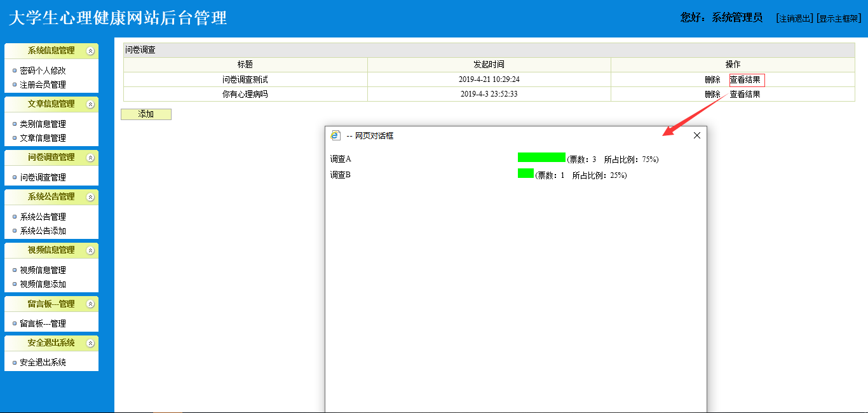Image resolution: width=868 pixels, height=413 pixels.
Task: Open 系统公告管理 sidebar link
Action: point(43,217)
